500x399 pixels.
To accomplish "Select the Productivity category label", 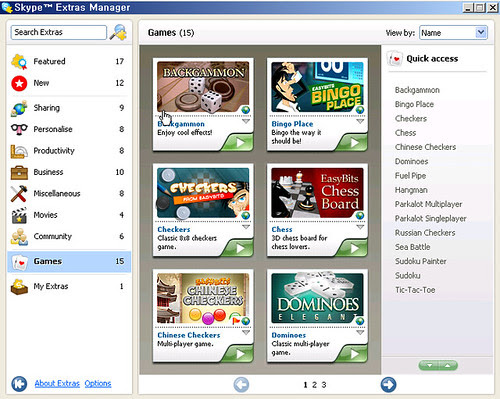I will click(x=54, y=151).
